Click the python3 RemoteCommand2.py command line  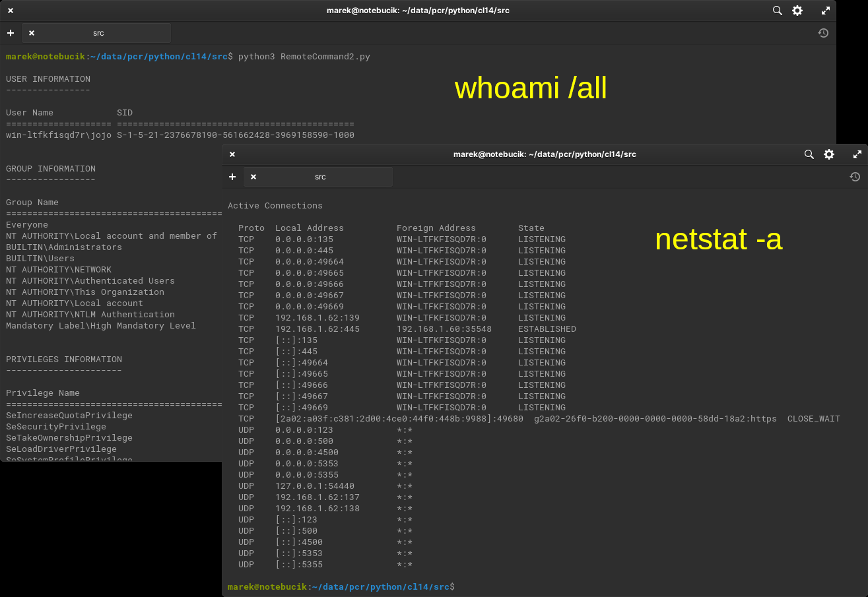(304, 57)
